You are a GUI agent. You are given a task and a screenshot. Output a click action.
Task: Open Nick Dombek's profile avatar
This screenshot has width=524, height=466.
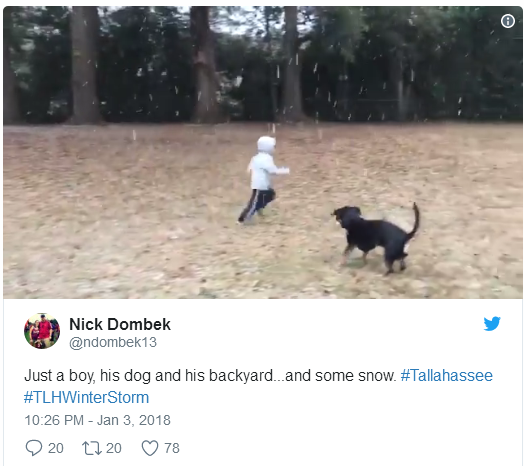(x=42, y=331)
